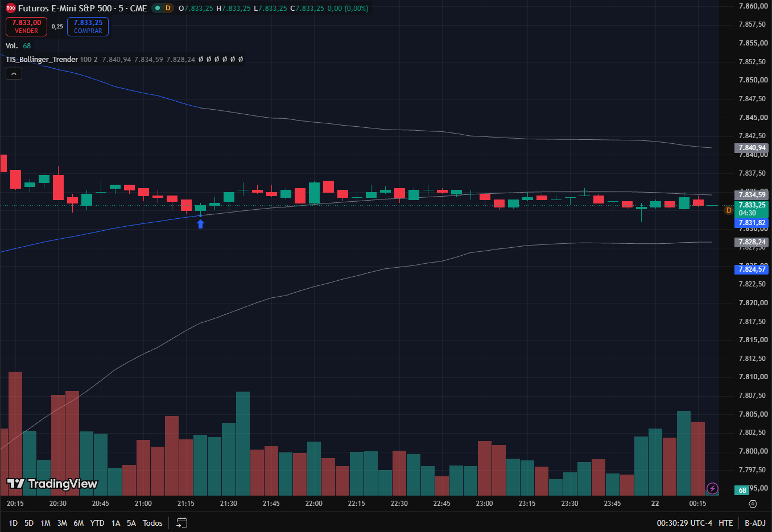Select the 5A time range
Image resolution: width=772 pixels, height=532 pixels.
(x=131, y=523)
